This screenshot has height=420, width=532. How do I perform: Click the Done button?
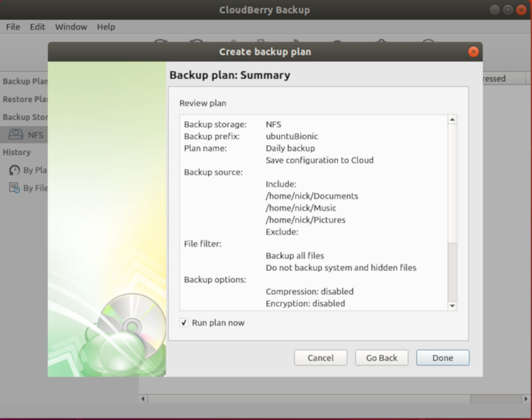coord(442,358)
